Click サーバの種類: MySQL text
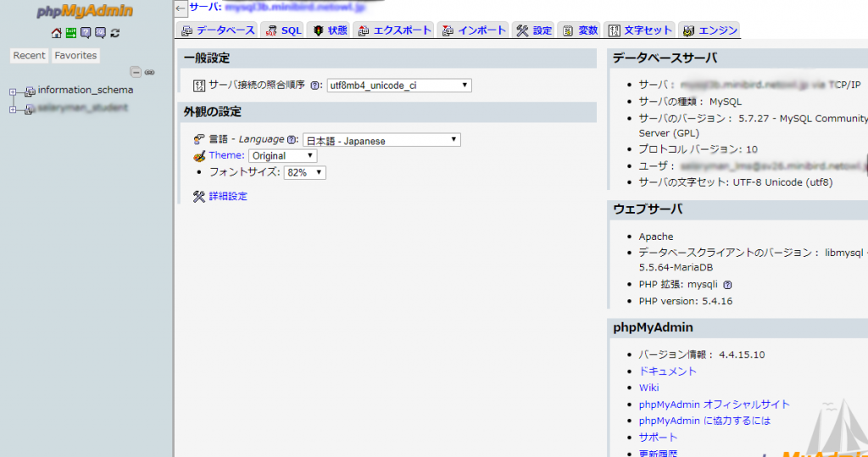Image resolution: width=868 pixels, height=457 pixels. coord(690,102)
